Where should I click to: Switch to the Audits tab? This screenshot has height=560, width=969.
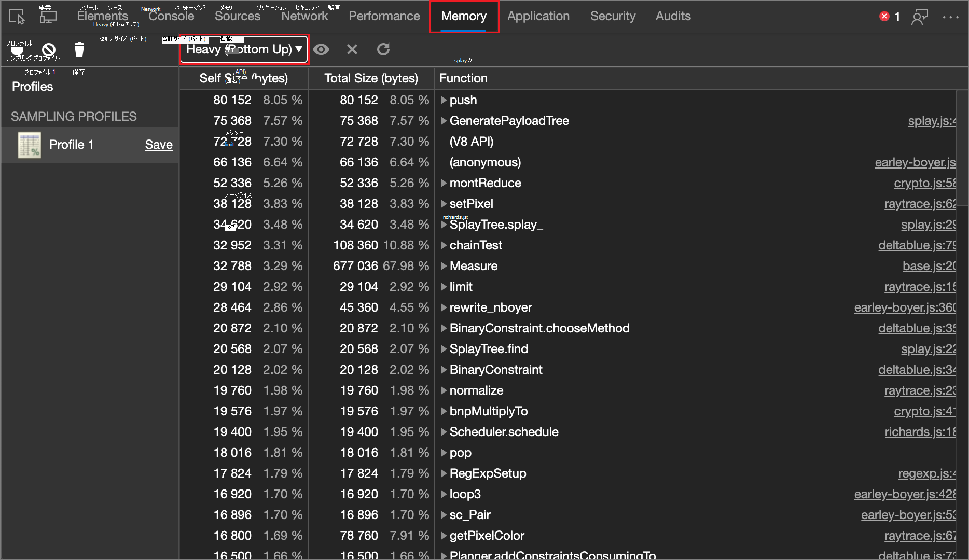tap(673, 16)
